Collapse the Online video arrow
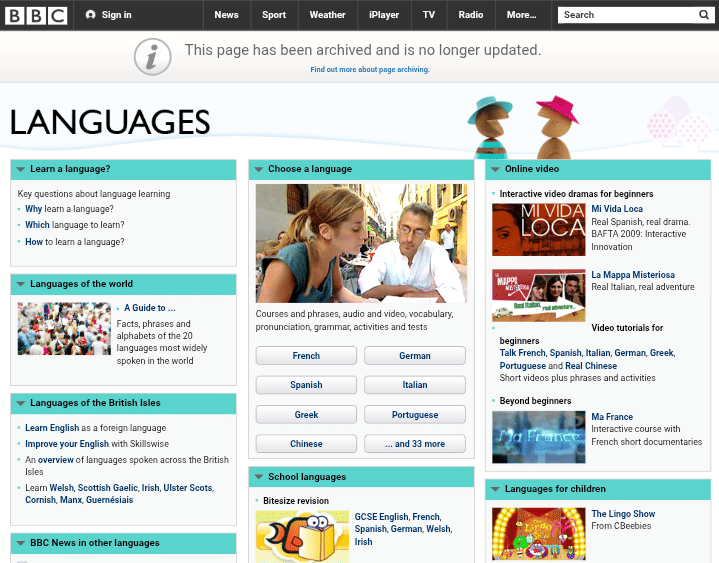 [495, 169]
